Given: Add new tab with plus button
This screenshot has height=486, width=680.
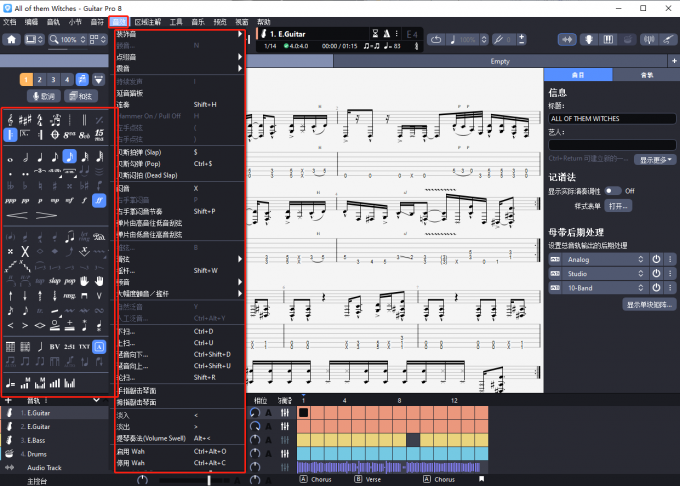Looking at the screenshot, I should coord(674,61).
